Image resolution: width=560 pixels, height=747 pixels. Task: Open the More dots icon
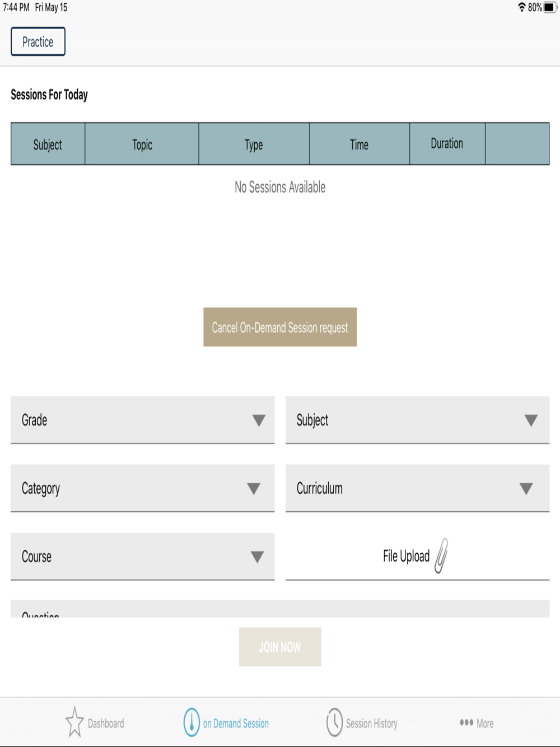pos(466,722)
